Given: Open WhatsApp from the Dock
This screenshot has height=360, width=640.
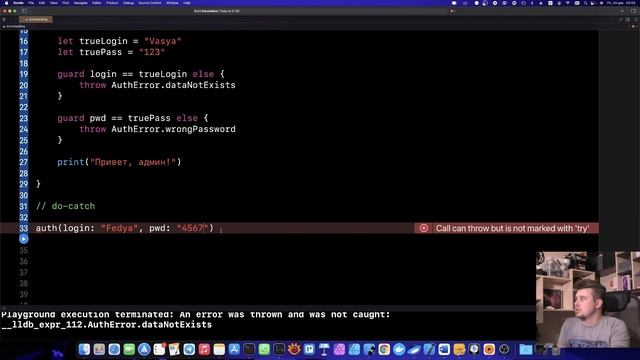Looking at the screenshot, I should point(264,349).
